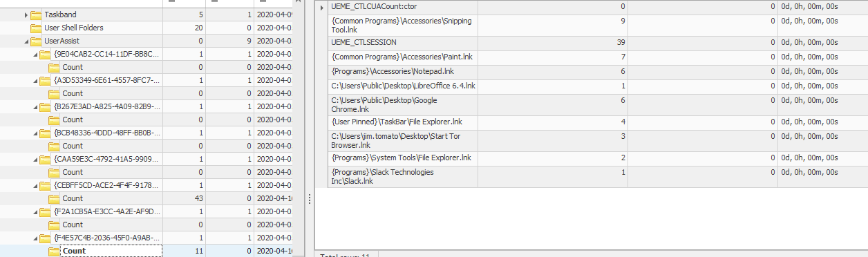The width and height of the screenshot is (868, 257).
Task: Collapse the {A3D53349-6E61-4557 node arrow
Action: click(36, 80)
